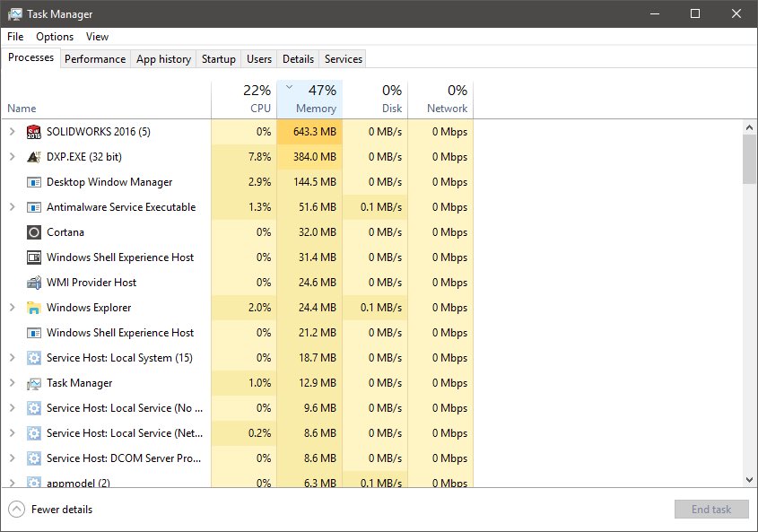This screenshot has height=532, width=758.
Task: Sort by the Network column header
Action: (x=440, y=100)
